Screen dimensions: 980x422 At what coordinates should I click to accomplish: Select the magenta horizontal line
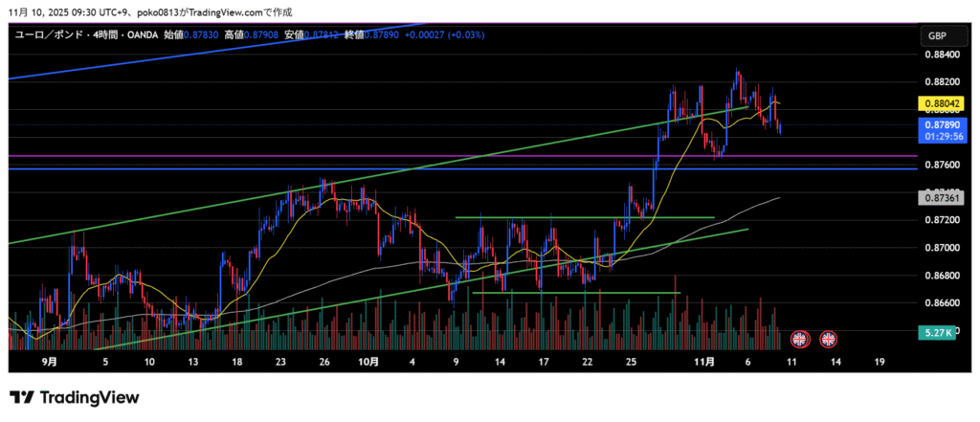click(x=287, y=155)
